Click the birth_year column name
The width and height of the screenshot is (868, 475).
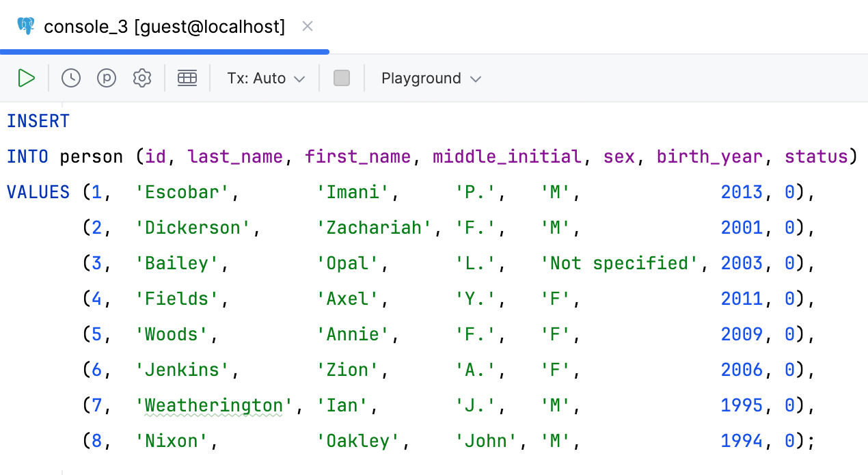coord(709,157)
